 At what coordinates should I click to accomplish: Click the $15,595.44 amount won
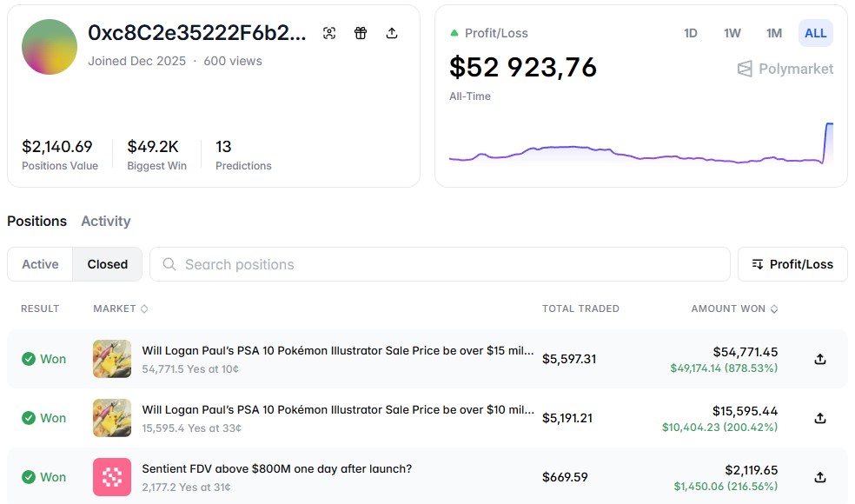[x=745, y=411]
